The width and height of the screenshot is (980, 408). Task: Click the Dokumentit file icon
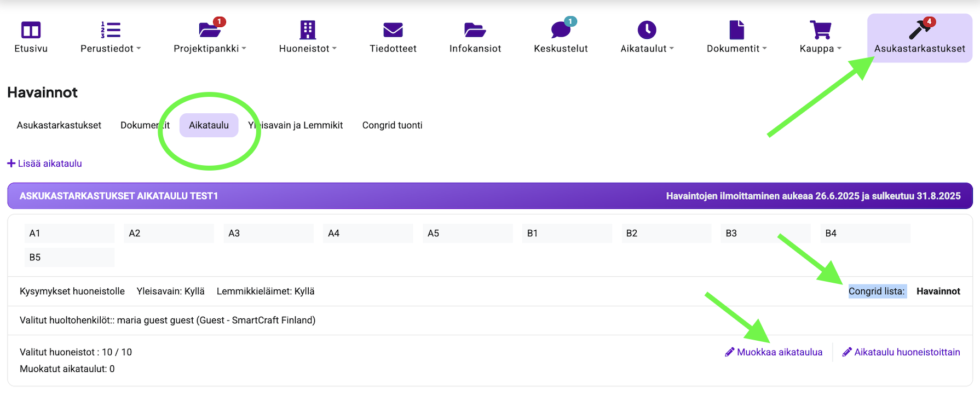click(x=736, y=30)
